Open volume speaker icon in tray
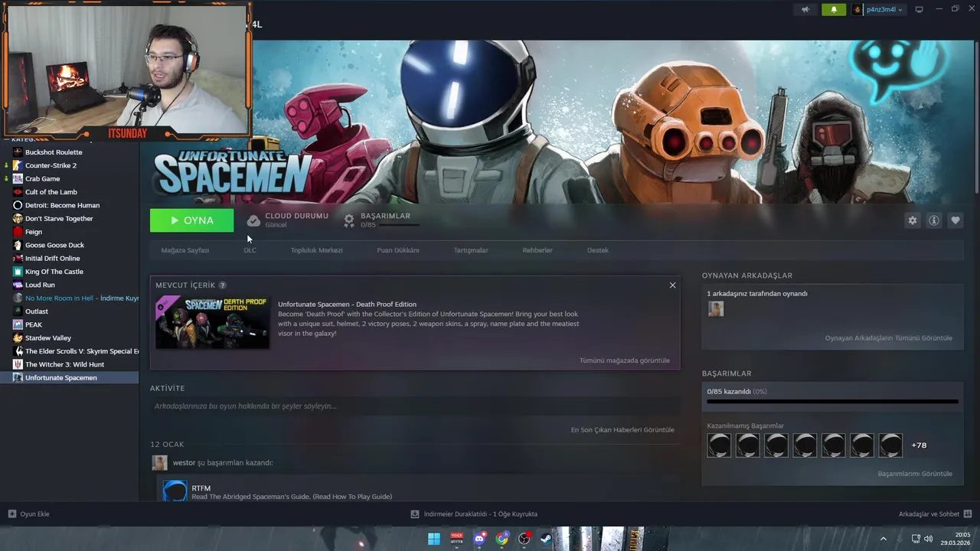The width and height of the screenshot is (980, 551). 928,539
